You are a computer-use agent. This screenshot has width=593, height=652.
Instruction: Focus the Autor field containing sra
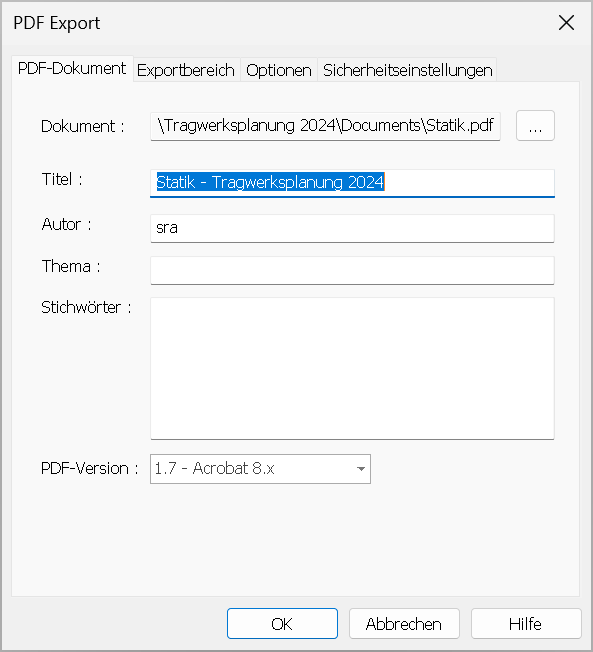tap(352, 228)
